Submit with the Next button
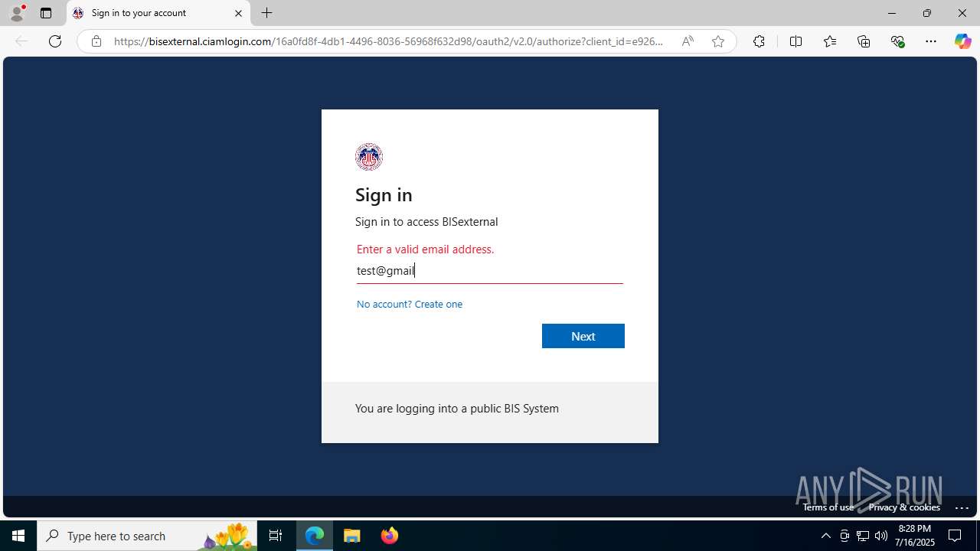The height and width of the screenshot is (551, 980). (x=583, y=336)
